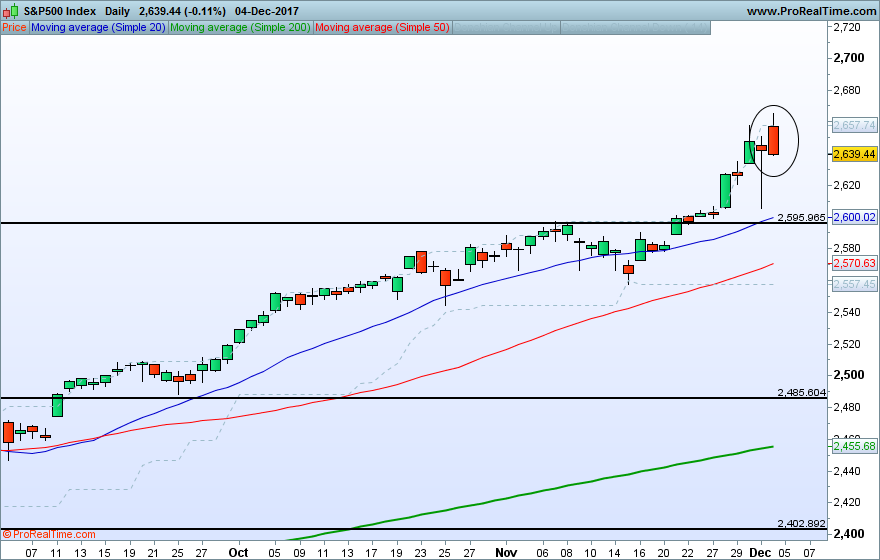
Task: Click the 2,639.44 (-0.11%) header quote
Action: 182,11
